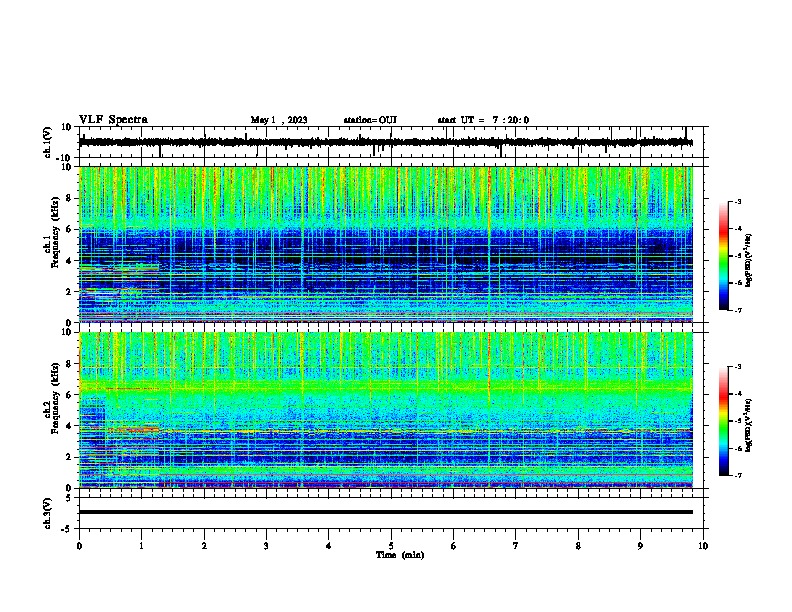Click the ch.1(V) waveform plot
The image size is (792, 612).
point(391,142)
